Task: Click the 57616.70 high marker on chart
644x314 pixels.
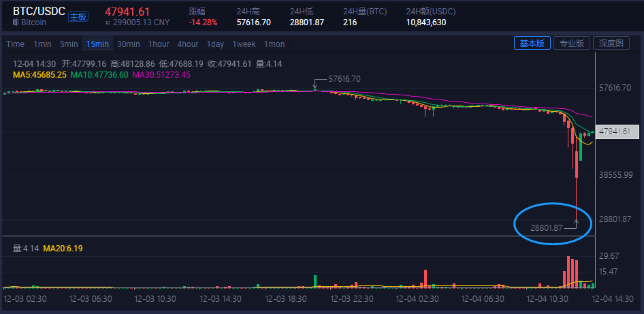Action: [344, 79]
